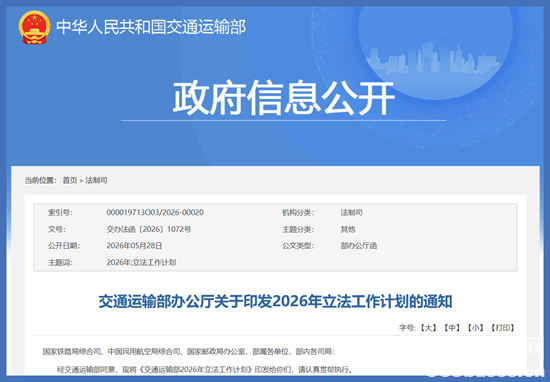
Task: Click the 当前位置 breadcrumb label
Action: 40,180
